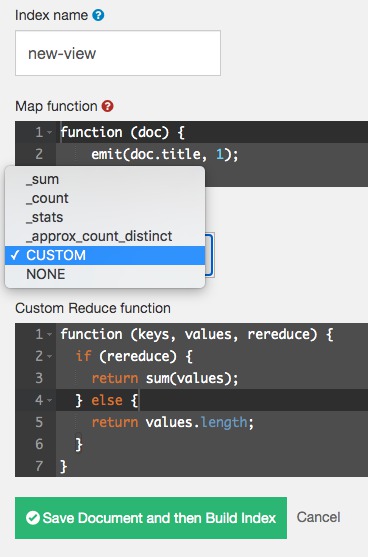Image resolution: width=368 pixels, height=557 pixels.
Task: Select the checked CUSTOM option
Action: point(105,255)
